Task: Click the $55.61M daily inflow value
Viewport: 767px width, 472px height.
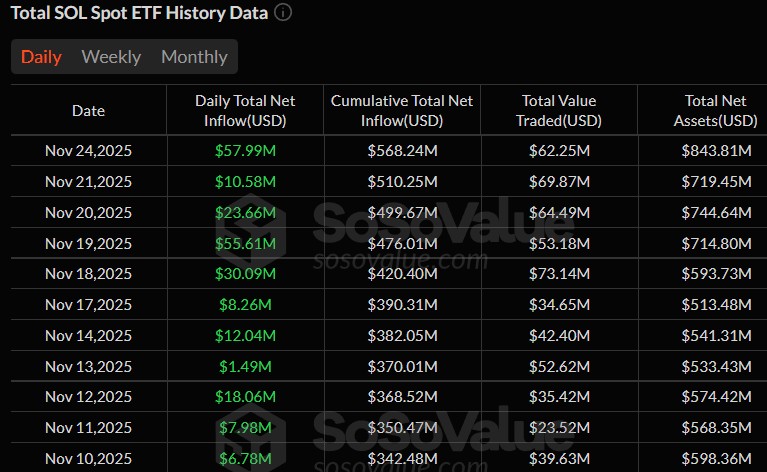Action: pyautogui.click(x=245, y=244)
